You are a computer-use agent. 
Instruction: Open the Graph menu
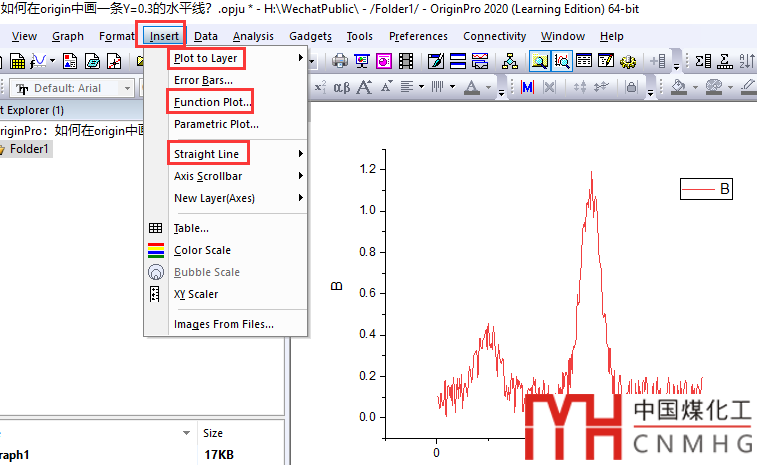click(x=68, y=36)
